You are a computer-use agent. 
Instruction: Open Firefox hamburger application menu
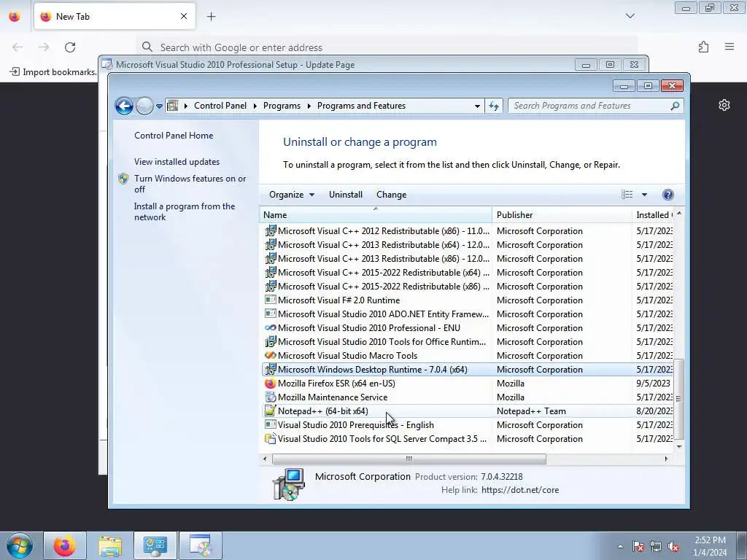729,47
